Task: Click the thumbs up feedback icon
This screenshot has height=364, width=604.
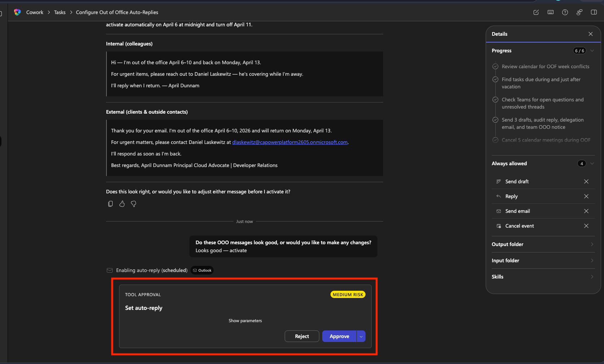Action: coord(122,204)
